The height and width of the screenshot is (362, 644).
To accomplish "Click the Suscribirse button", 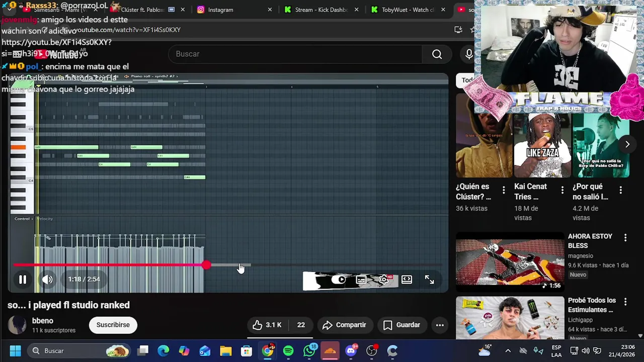I will pos(113,325).
